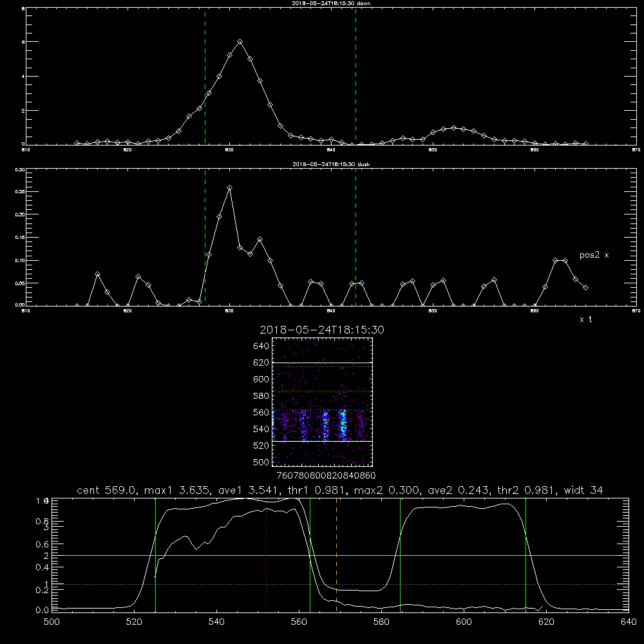Select the green vertical line near 525 in bottom plot

click(x=155, y=554)
